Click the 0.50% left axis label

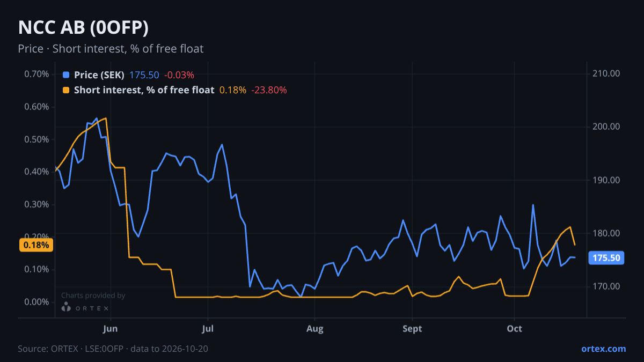[x=36, y=139]
